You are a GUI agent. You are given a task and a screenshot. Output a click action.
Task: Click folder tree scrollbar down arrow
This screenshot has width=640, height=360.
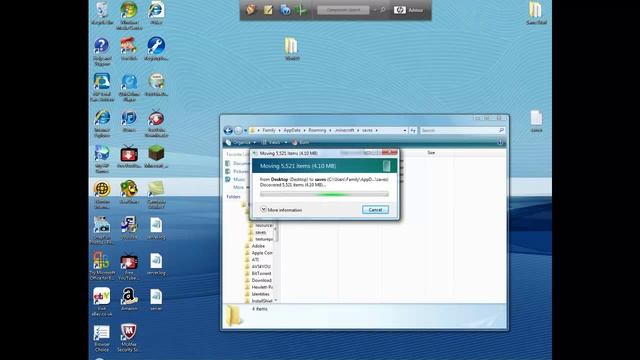(x=276, y=300)
